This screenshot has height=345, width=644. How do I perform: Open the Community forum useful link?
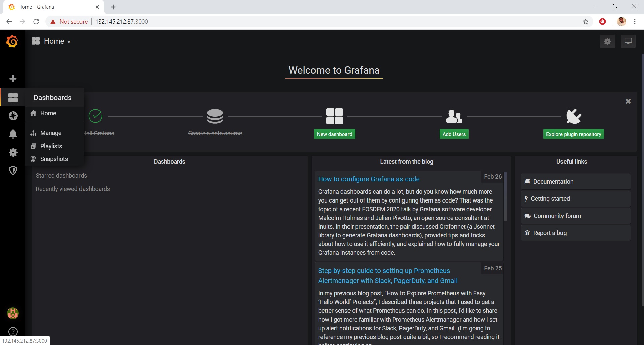click(x=575, y=216)
